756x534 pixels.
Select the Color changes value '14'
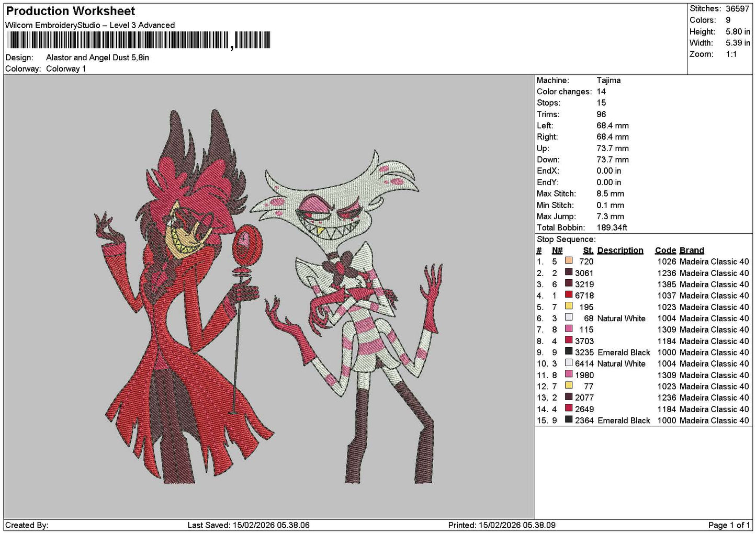pyautogui.click(x=601, y=92)
